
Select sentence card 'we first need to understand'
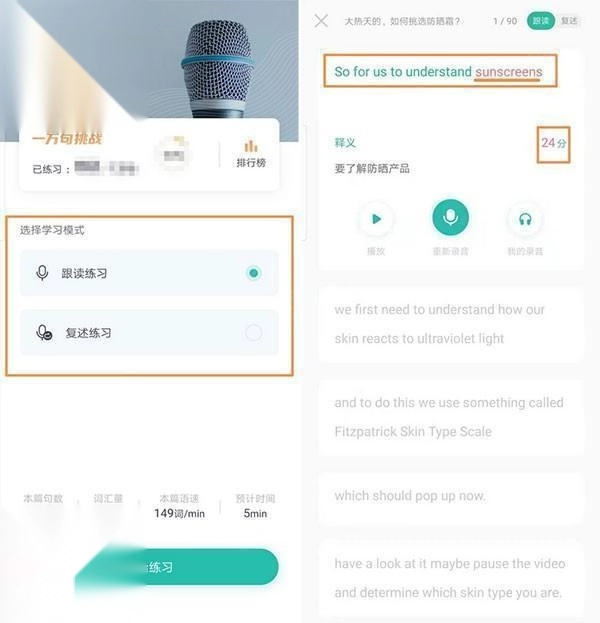(451, 324)
